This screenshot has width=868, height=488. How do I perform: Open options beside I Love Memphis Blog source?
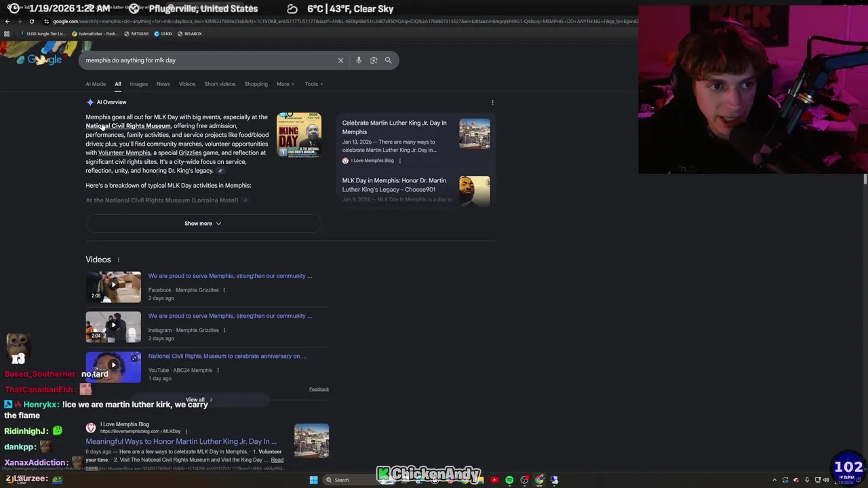(399, 161)
